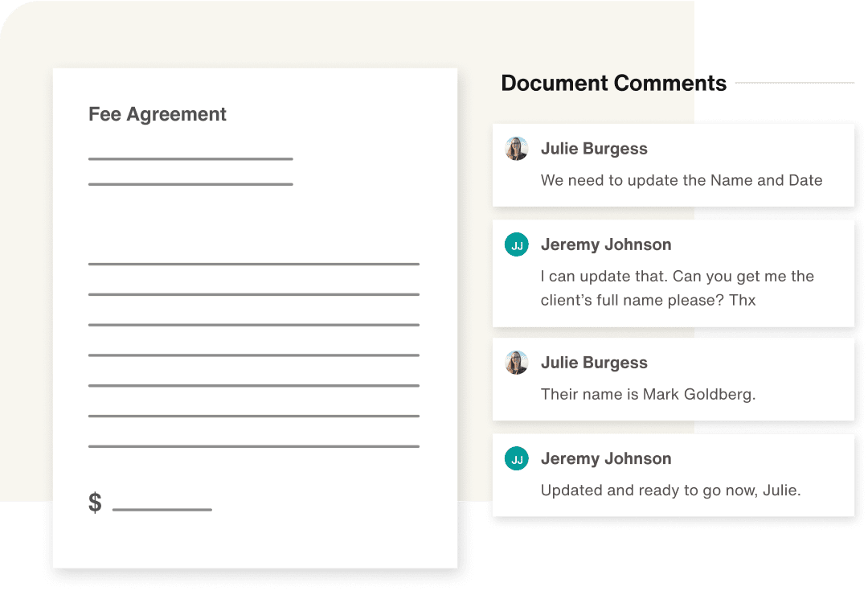Open the Fee Agreement document page
Screen dimensions: 868x591
coord(256,318)
